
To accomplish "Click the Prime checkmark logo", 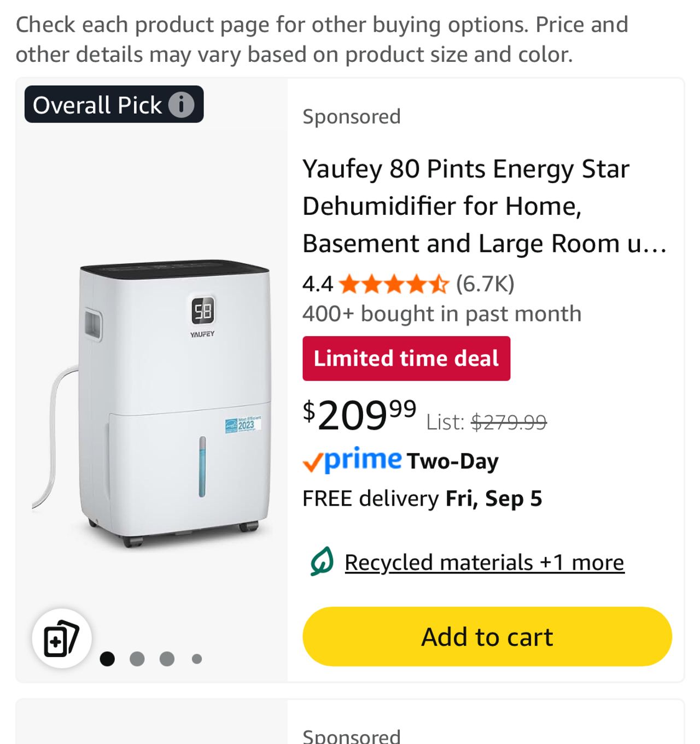I will 352,460.
